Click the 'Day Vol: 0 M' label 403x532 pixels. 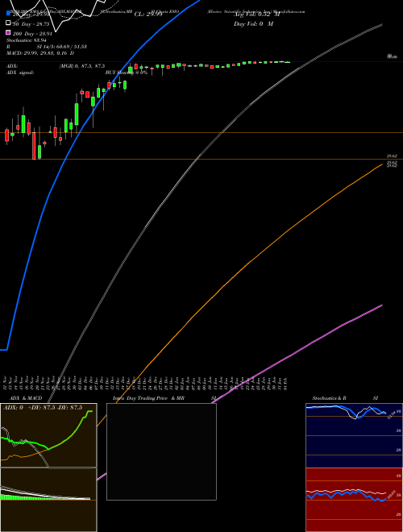(x=253, y=23)
